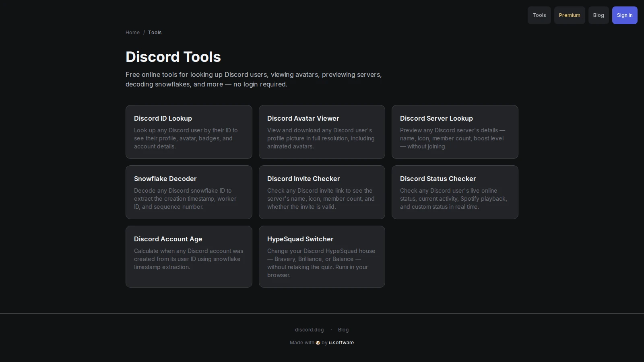Click the Sign in button
Screen dimensions: 644x362
point(625,15)
